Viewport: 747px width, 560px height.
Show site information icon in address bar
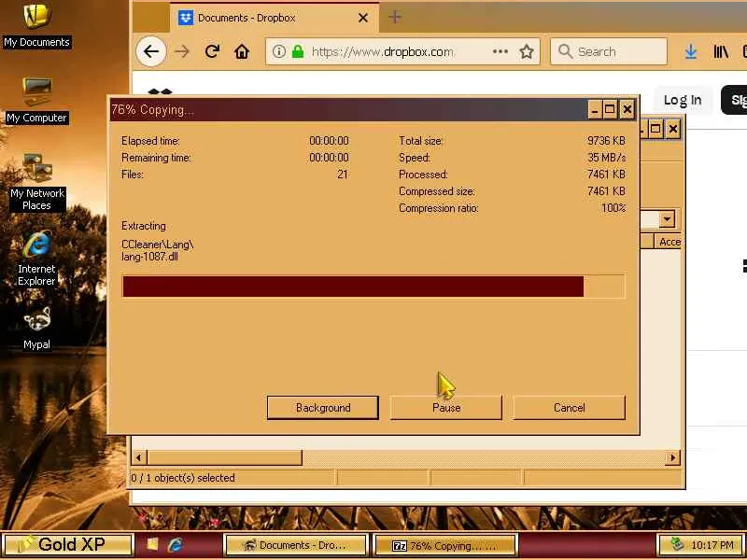tap(279, 51)
